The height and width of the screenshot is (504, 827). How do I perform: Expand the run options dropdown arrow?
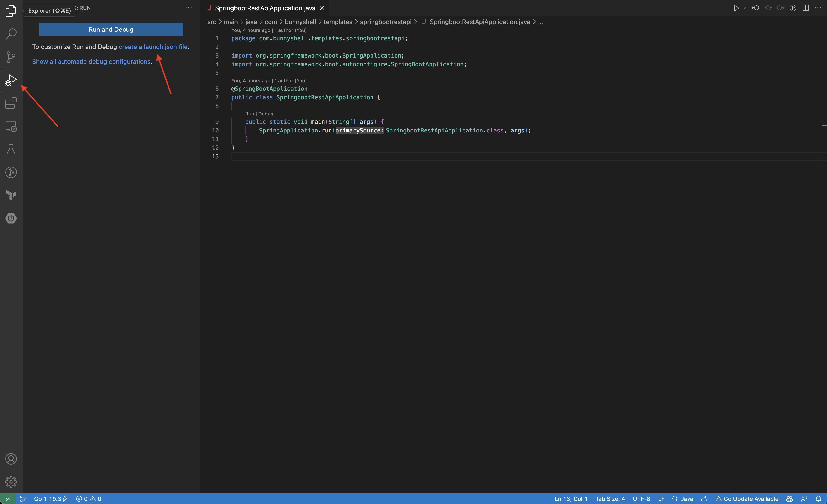point(744,8)
